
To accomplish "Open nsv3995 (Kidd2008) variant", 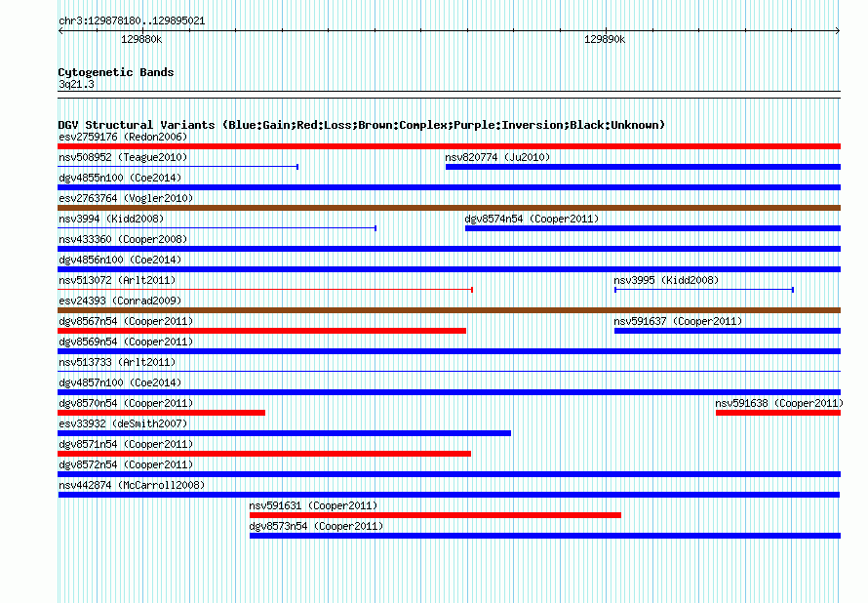I will 666,280.
